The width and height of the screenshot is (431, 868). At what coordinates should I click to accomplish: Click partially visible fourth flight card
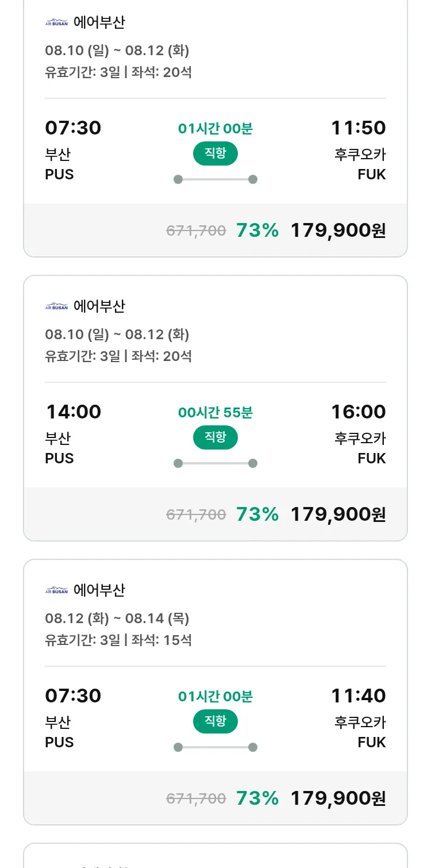(215, 857)
